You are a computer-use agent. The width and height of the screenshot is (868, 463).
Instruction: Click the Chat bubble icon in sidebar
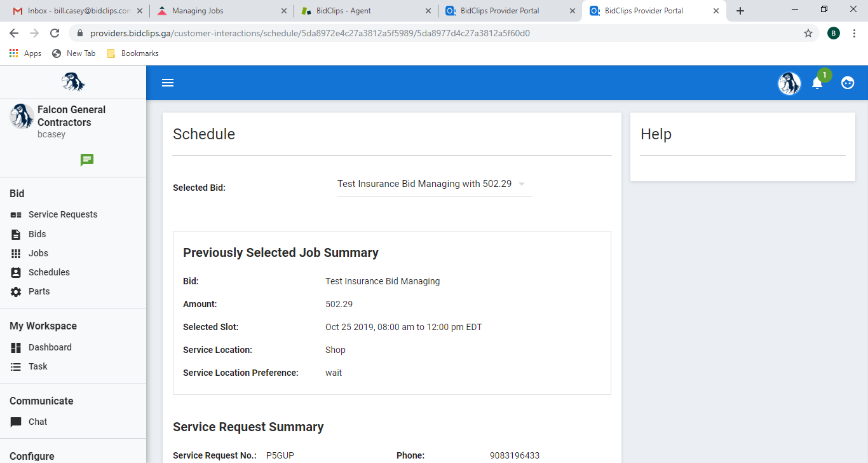(16, 422)
